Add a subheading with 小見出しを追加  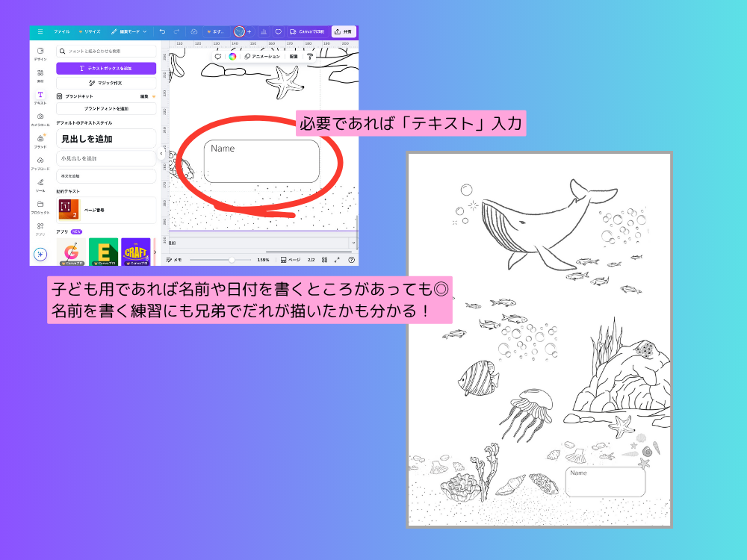106,158
